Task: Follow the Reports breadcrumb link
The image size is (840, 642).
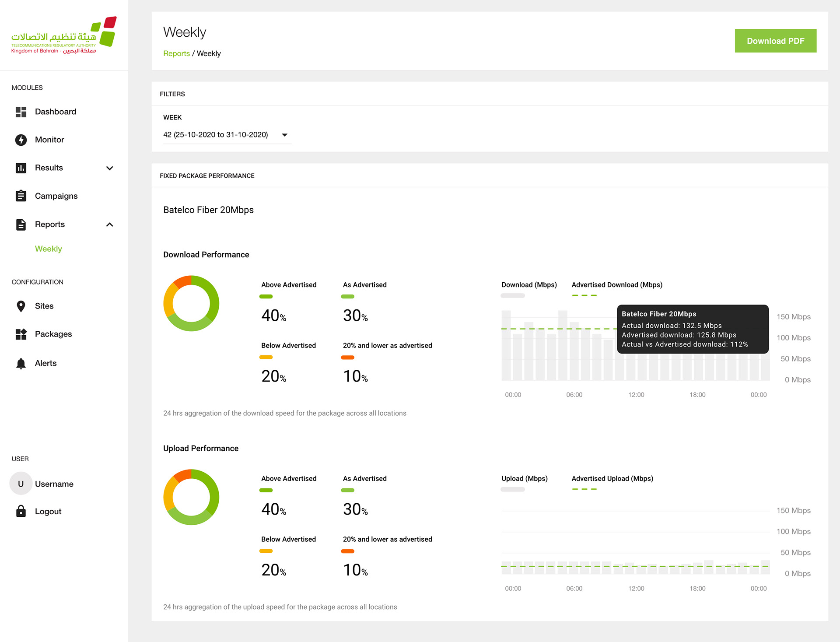Action: (176, 53)
